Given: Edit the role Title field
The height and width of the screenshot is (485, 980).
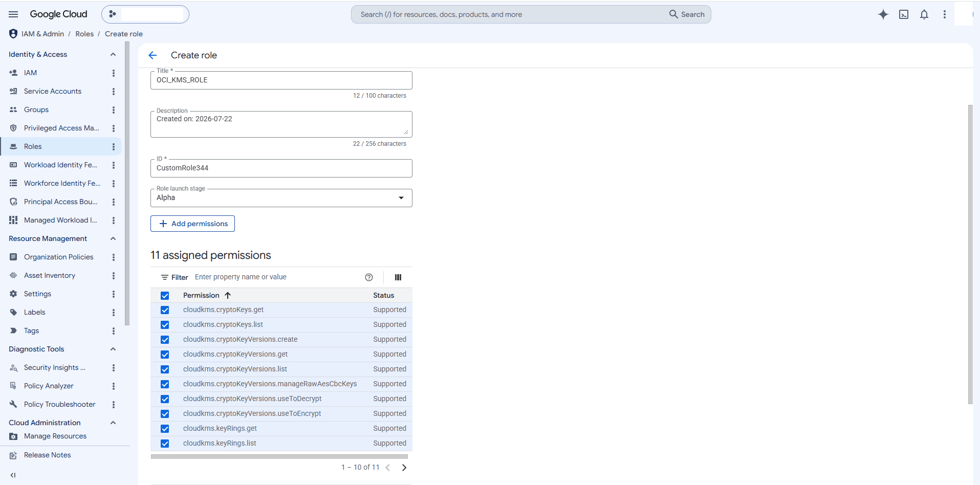Looking at the screenshot, I should click(x=281, y=80).
